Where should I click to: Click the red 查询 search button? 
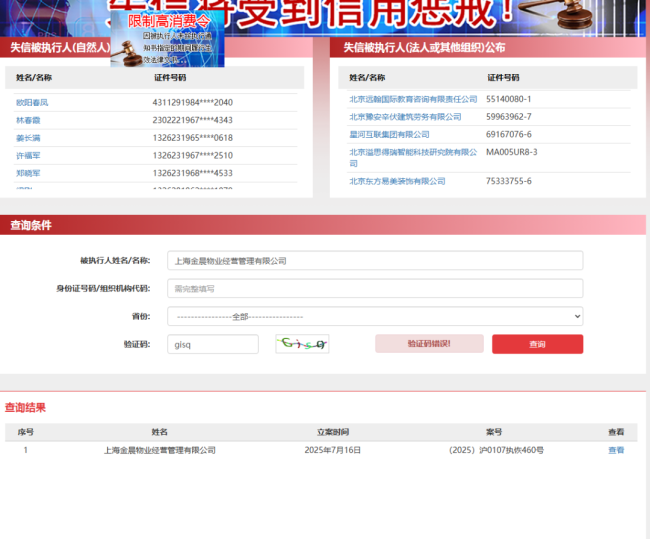click(537, 344)
